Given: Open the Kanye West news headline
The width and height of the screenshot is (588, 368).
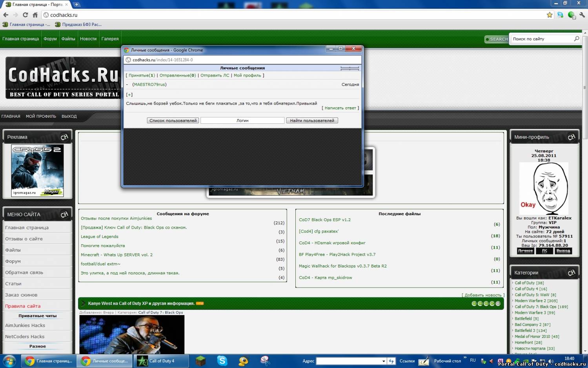Looking at the screenshot, I should (x=141, y=303).
